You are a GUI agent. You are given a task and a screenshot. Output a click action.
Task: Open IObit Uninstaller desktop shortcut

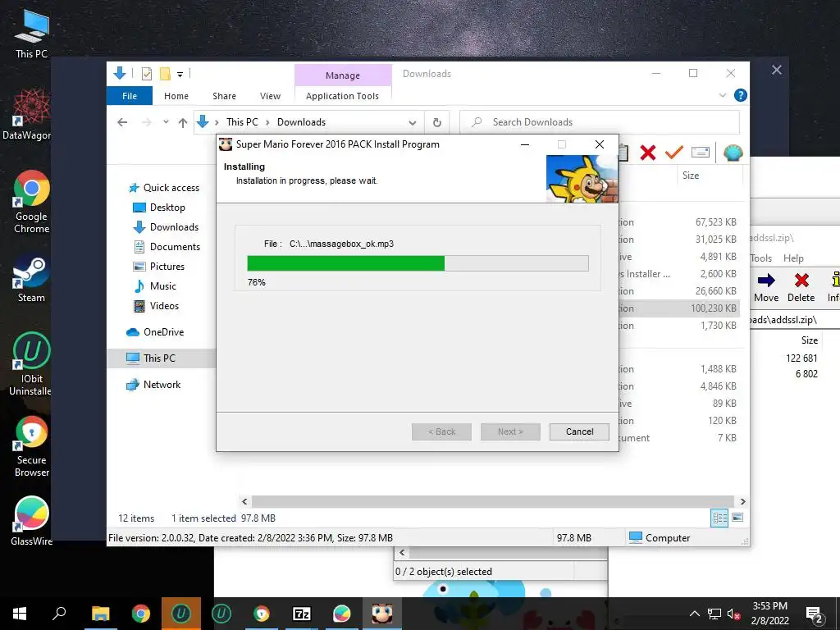[30, 364]
